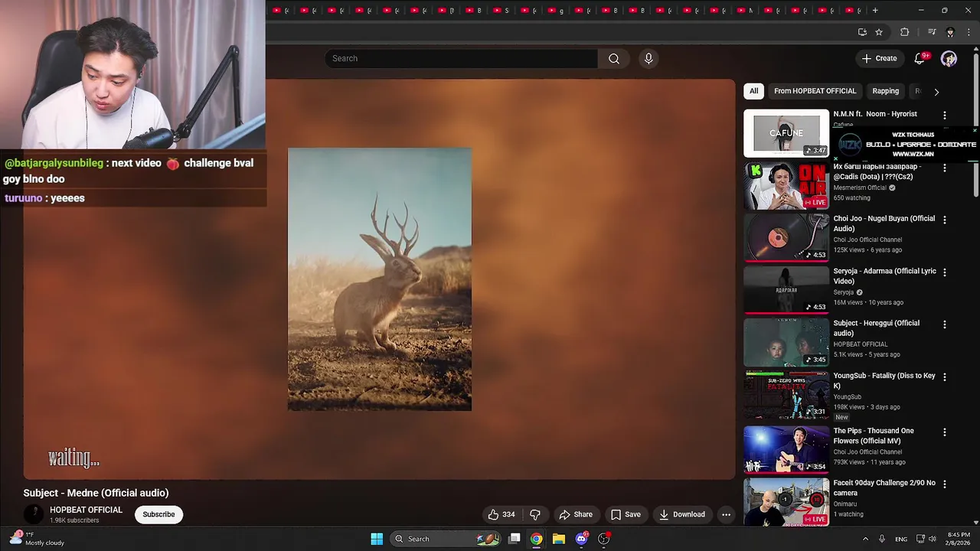The height and width of the screenshot is (551, 980).
Task: Open Mesmerism Official live stream thumbnail
Action: [x=786, y=185]
